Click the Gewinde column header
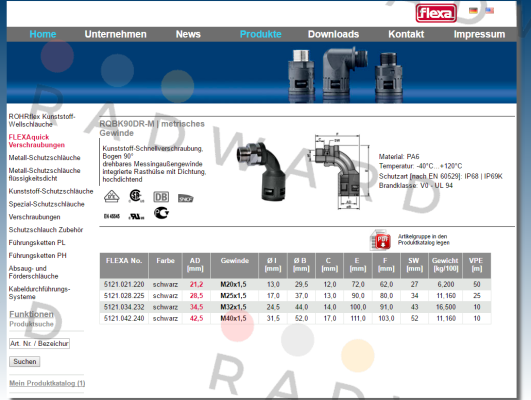 (x=235, y=265)
